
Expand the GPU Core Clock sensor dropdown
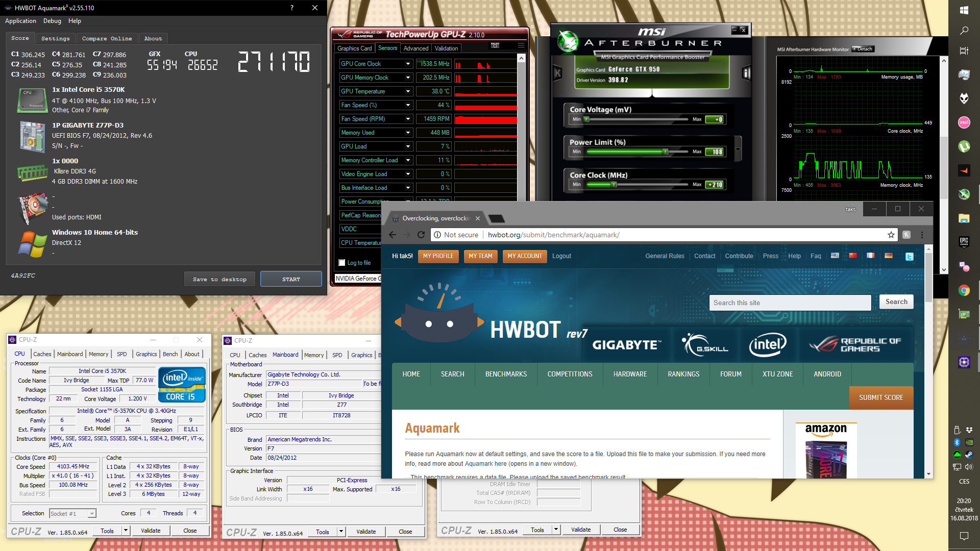click(408, 64)
